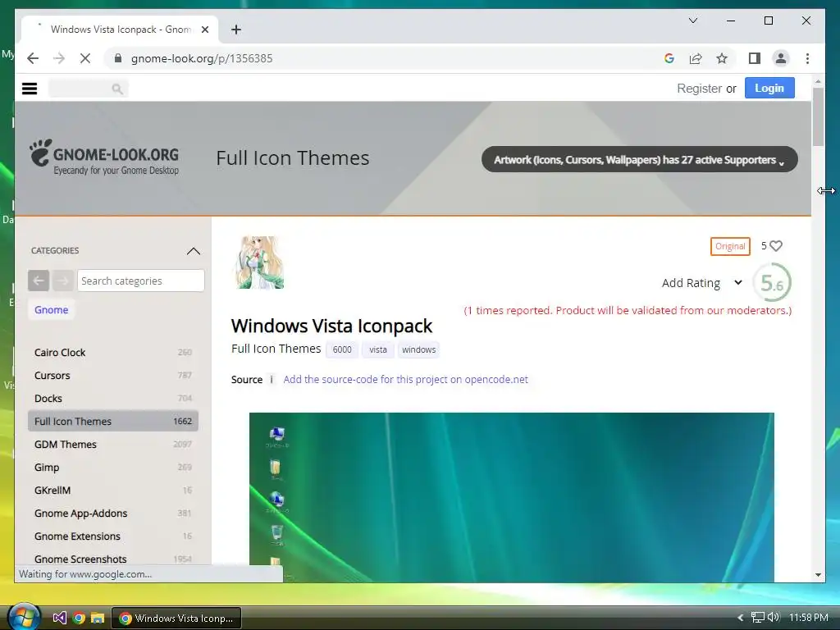Image resolution: width=840 pixels, height=630 pixels.
Task: Click the 6000 tag
Action: [342, 349]
